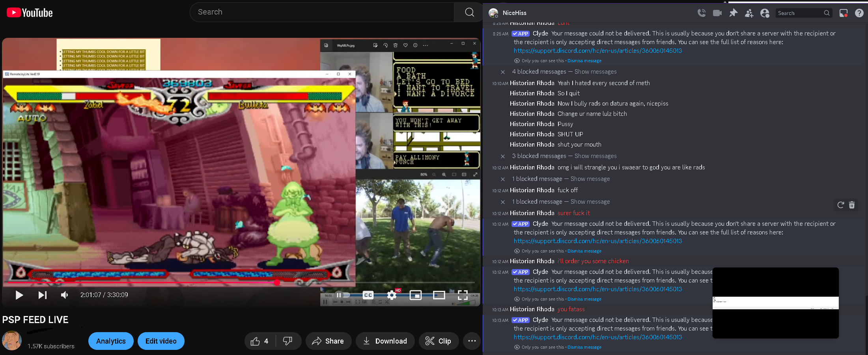Click Clyde username in 8:25 AM message

(x=540, y=33)
